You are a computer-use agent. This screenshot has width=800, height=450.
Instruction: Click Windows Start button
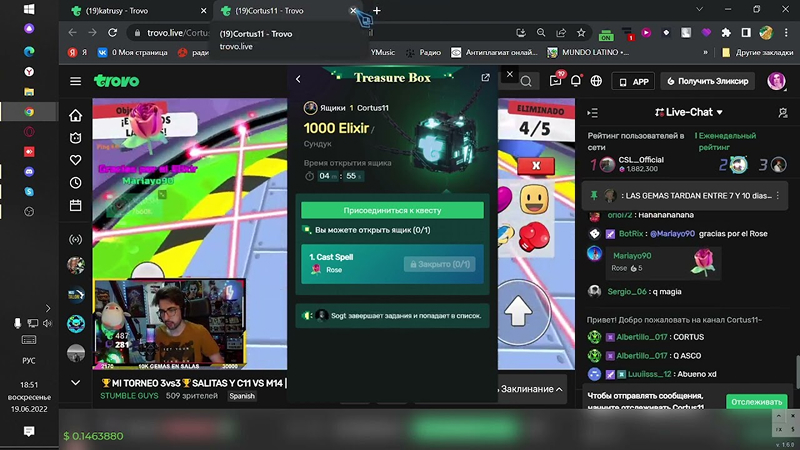29,9
